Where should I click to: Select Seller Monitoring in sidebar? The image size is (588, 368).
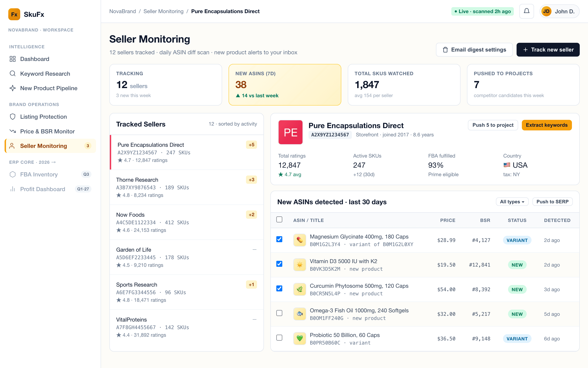click(50, 146)
